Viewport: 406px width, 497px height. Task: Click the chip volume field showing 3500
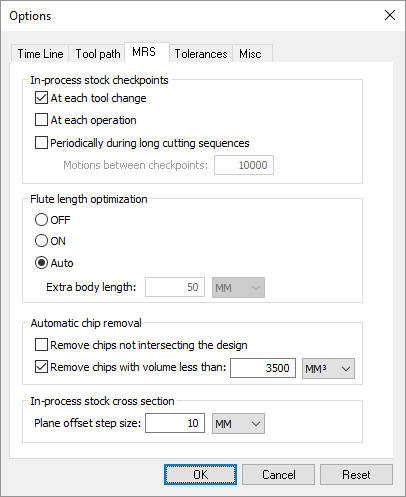pos(263,368)
